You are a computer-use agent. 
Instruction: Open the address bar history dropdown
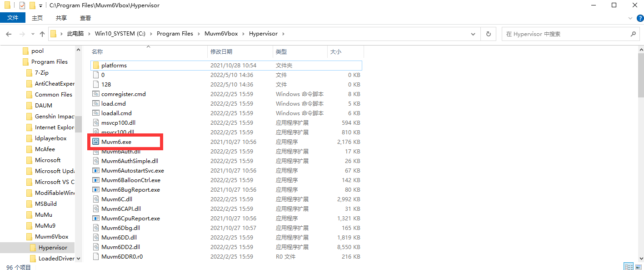474,34
